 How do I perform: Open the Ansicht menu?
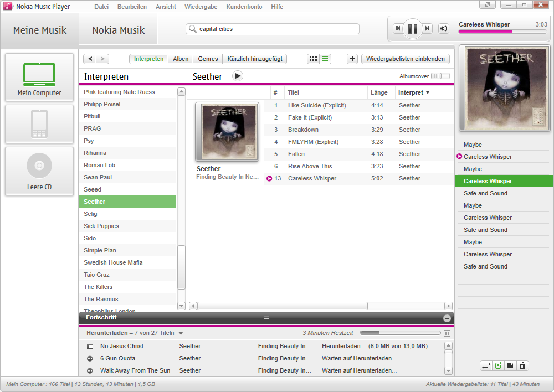pos(165,7)
